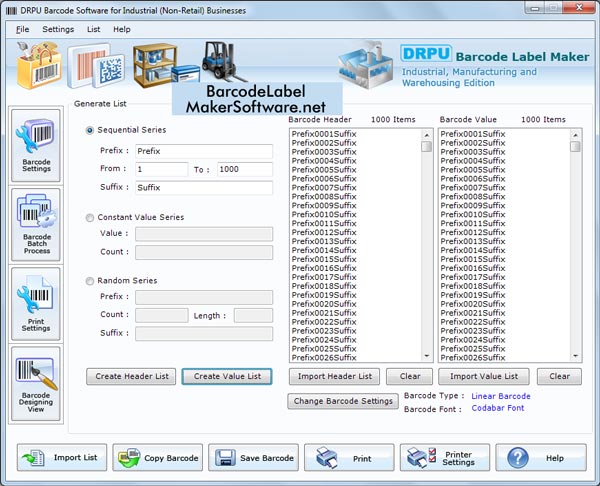This screenshot has height=486, width=600.
Task: Select Prefix0013Suffix in Barcode Header list
Action: point(324,241)
